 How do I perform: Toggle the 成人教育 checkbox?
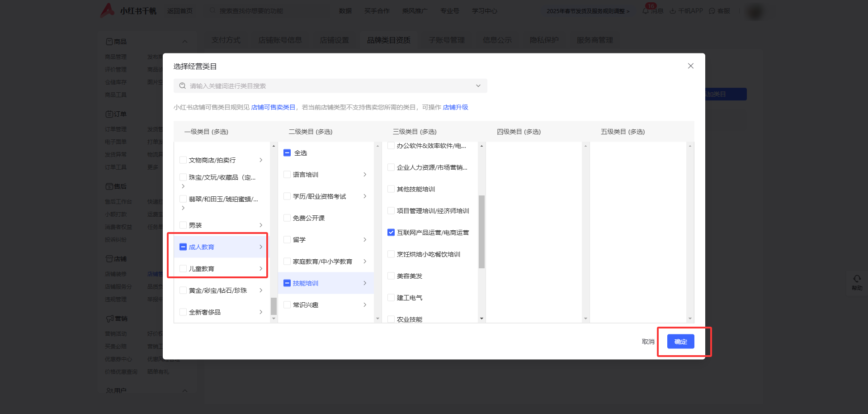point(183,247)
